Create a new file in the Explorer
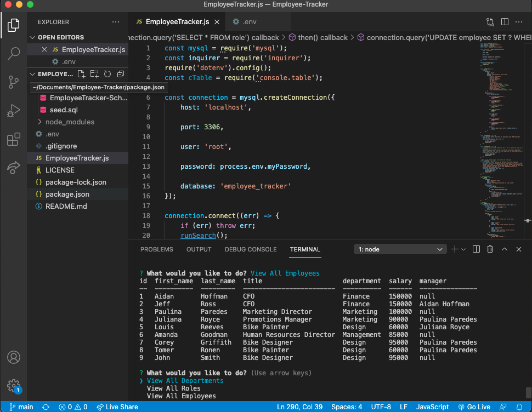 (81, 73)
